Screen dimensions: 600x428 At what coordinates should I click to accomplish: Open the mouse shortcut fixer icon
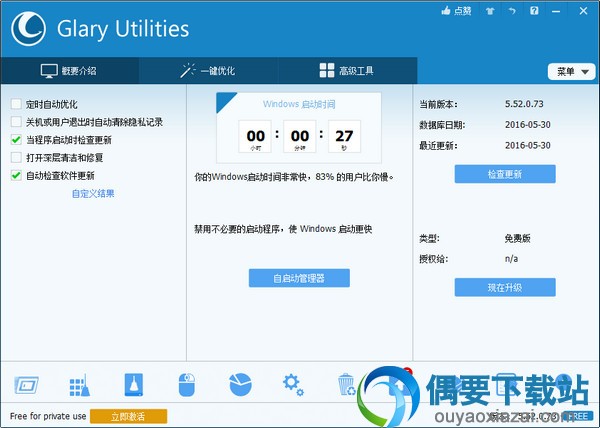coord(187,385)
